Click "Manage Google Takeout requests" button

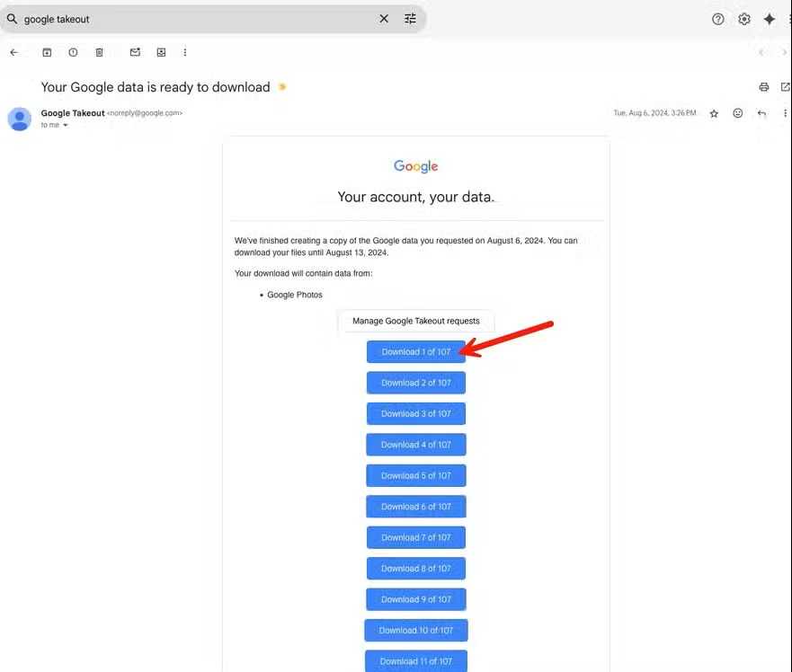(x=415, y=321)
